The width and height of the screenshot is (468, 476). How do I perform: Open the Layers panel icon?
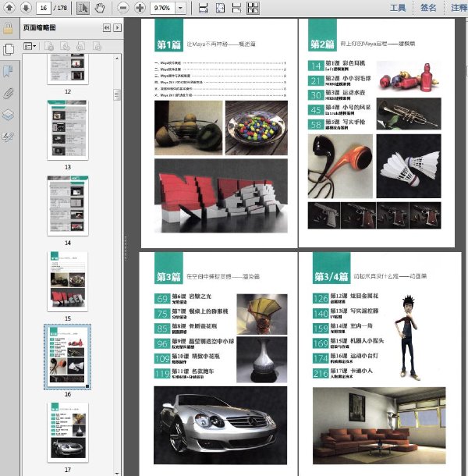[x=8, y=115]
